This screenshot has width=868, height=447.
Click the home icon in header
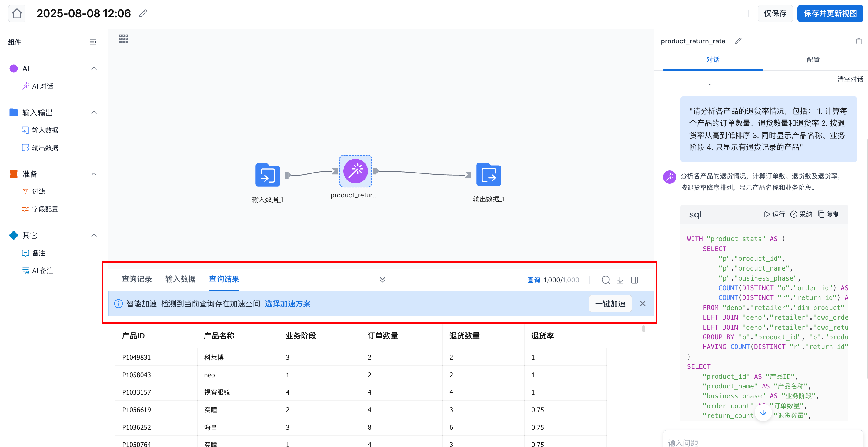point(17,13)
